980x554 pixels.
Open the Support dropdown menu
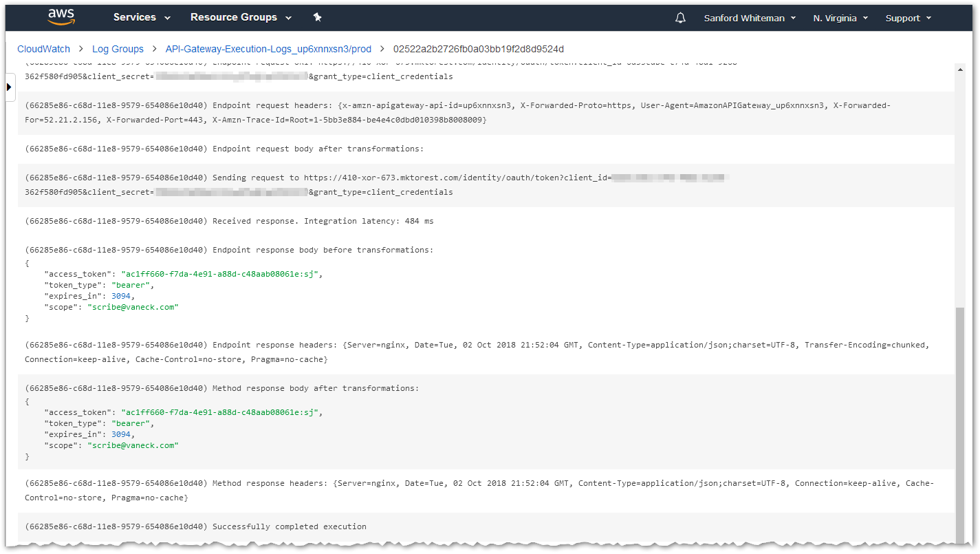(908, 18)
